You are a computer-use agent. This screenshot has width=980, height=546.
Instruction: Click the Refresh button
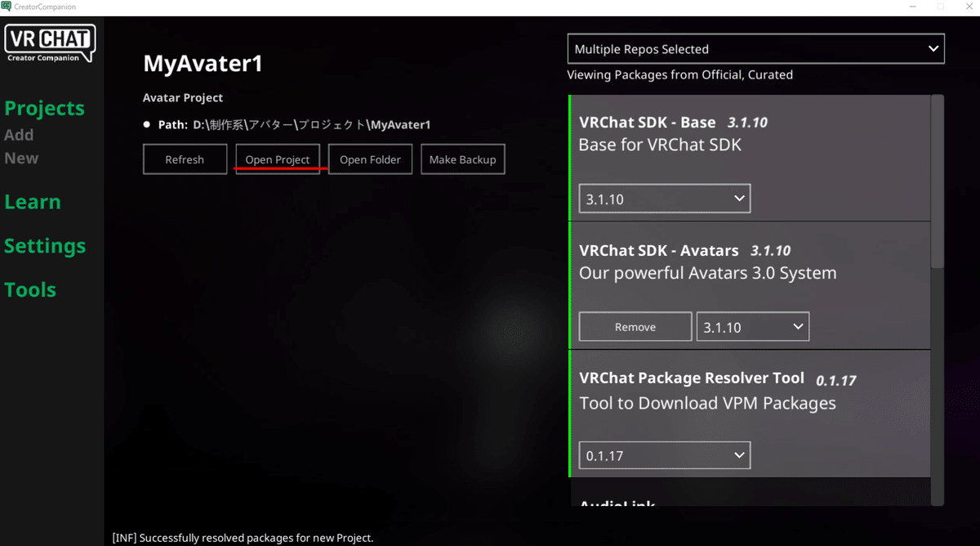(185, 159)
